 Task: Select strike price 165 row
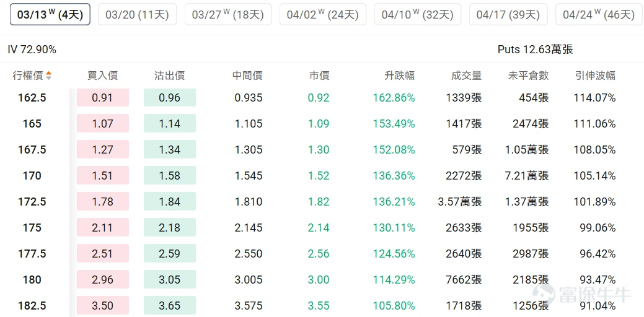[x=322, y=123]
